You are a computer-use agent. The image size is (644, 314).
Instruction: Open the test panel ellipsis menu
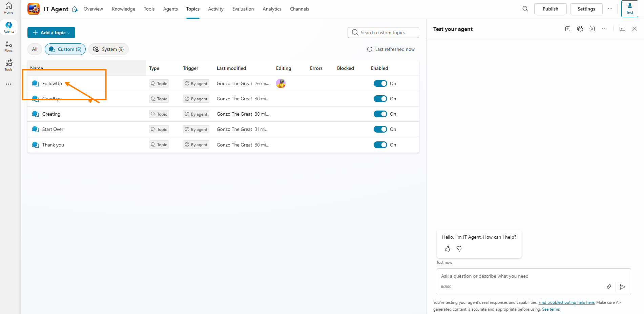pyautogui.click(x=604, y=29)
